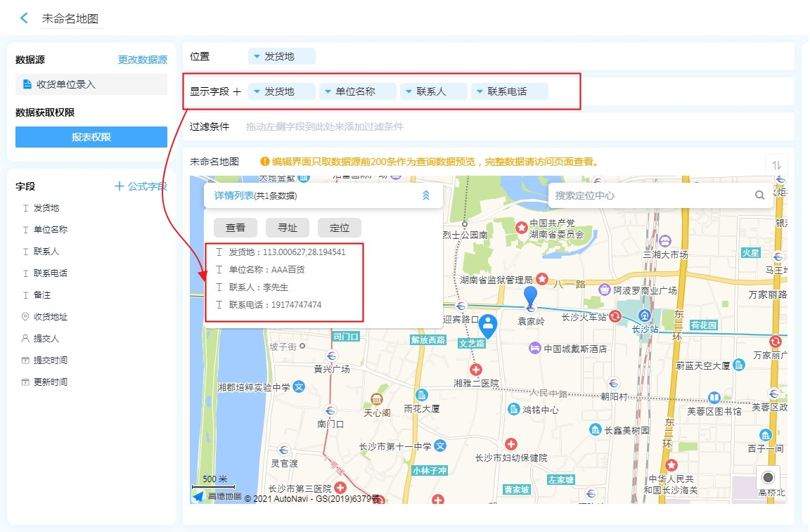This screenshot has width=810, height=532.
Task: Click the 搜索定位中心 search input
Action: pos(650,195)
